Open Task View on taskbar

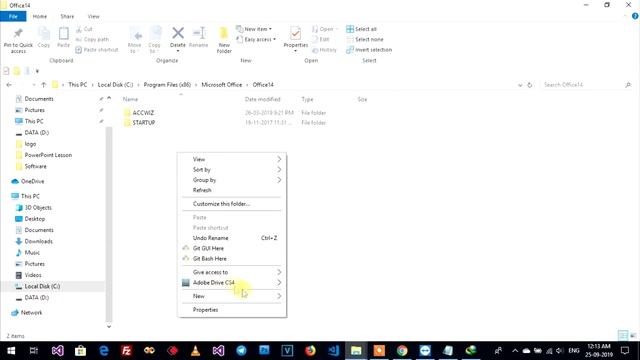point(34,351)
